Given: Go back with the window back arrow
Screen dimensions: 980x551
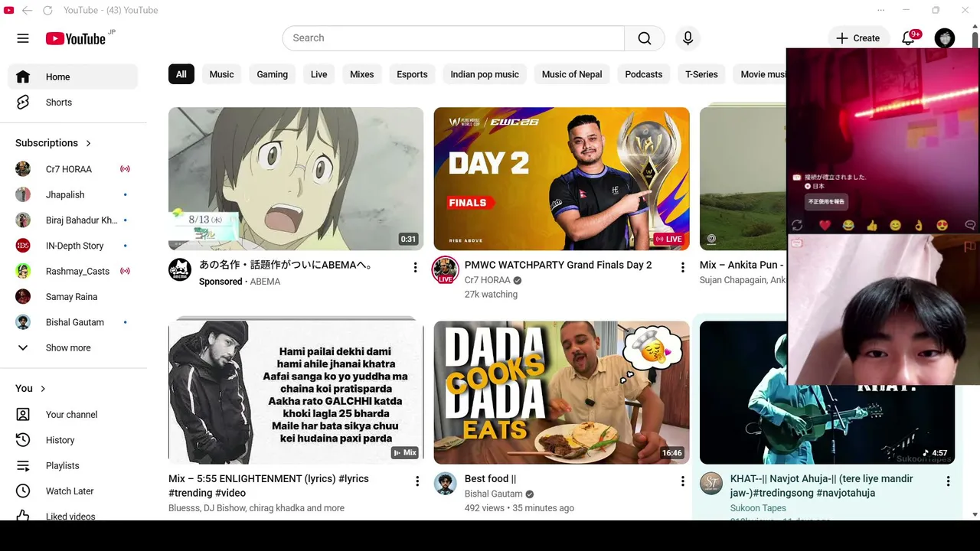Looking at the screenshot, I should [x=27, y=10].
